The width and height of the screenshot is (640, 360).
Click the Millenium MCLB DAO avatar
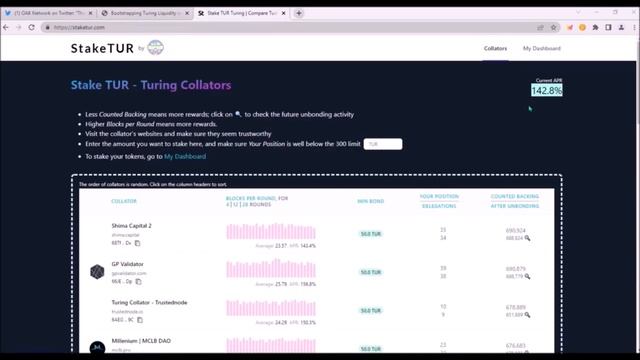(x=97, y=347)
